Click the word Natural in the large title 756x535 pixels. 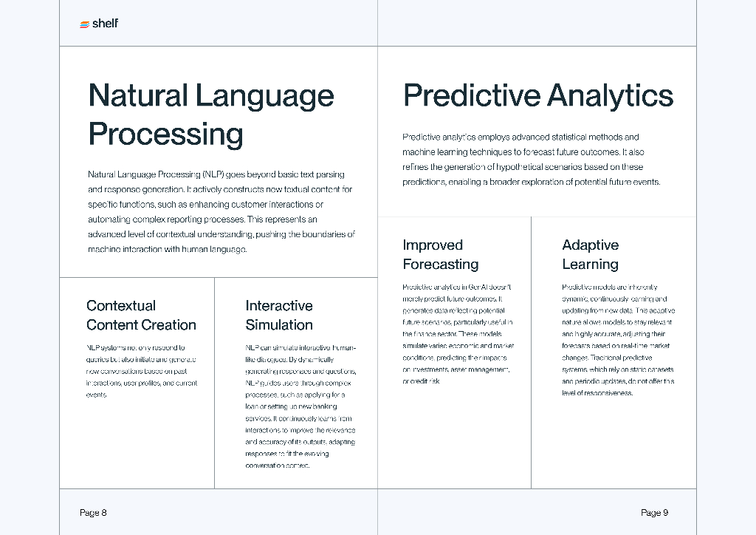pos(138,96)
